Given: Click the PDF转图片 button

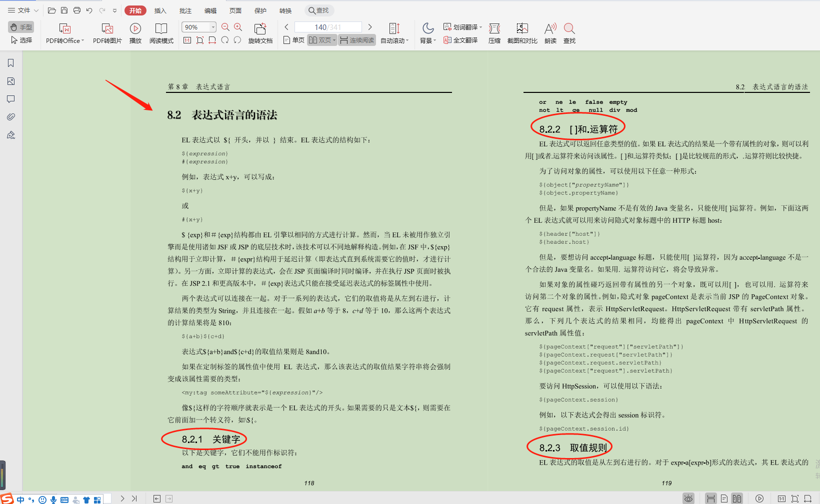Looking at the screenshot, I should coord(107,33).
